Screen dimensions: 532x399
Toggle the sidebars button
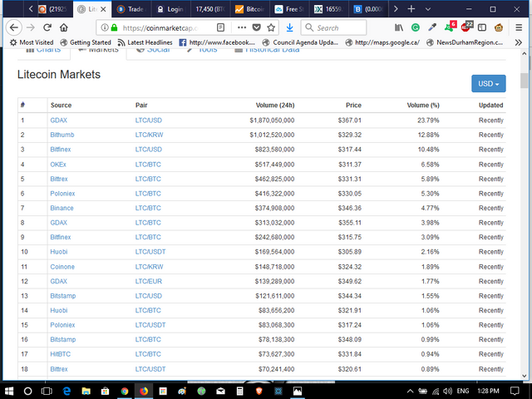click(482, 27)
